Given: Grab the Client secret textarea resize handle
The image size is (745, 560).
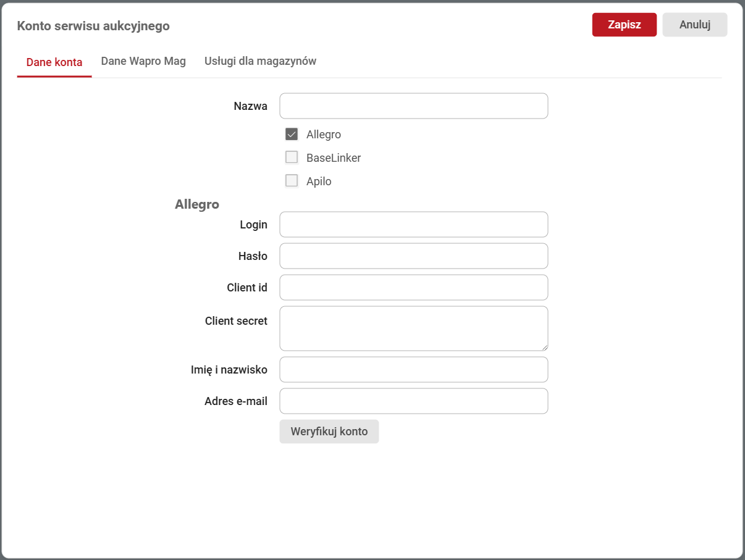Looking at the screenshot, I should (544, 347).
